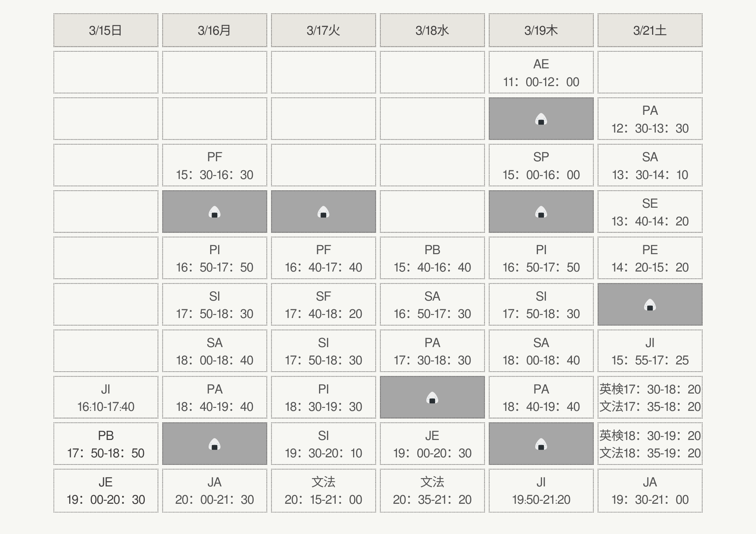Select the rice ball in 3/17火 column
The height and width of the screenshot is (534, 756).
323,212
